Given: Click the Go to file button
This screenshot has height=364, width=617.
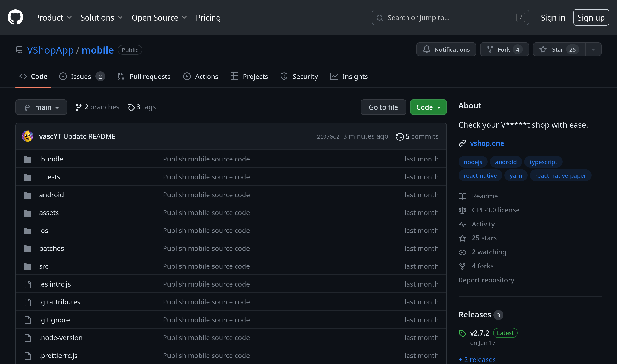Looking at the screenshot, I should [383, 107].
